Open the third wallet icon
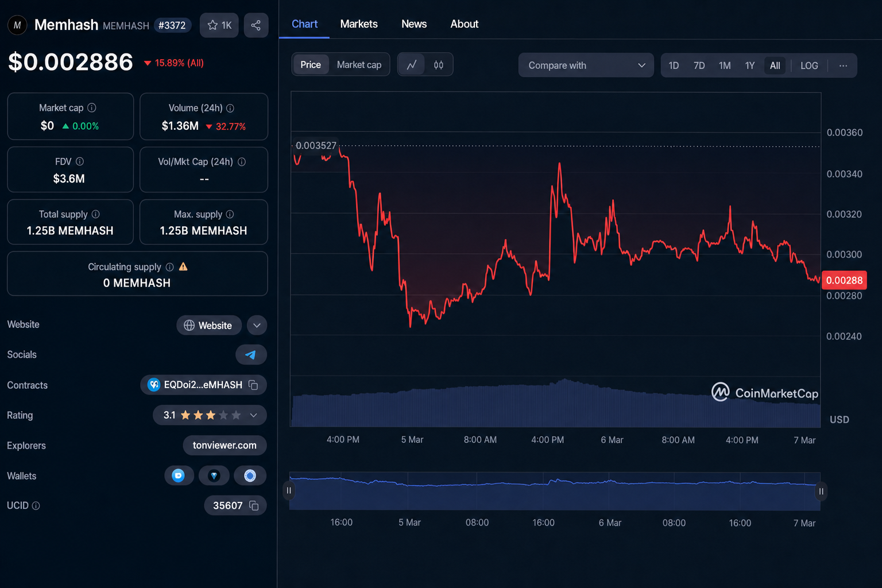This screenshot has width=882, height=588. click(x=250, y=475)
